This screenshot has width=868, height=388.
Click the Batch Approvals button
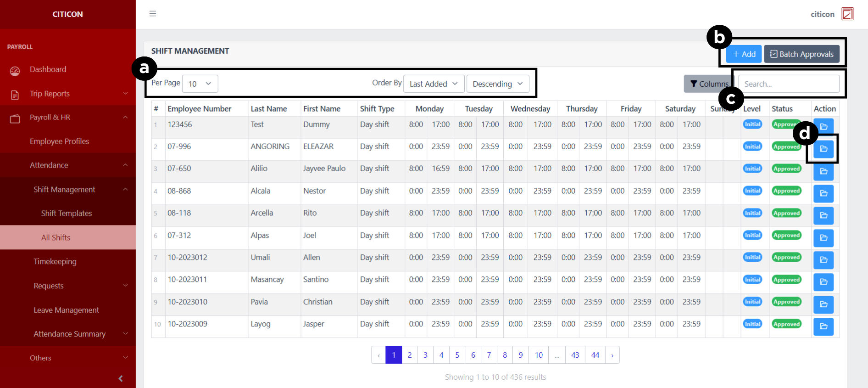pyautogui.click(x=801, y=54)
